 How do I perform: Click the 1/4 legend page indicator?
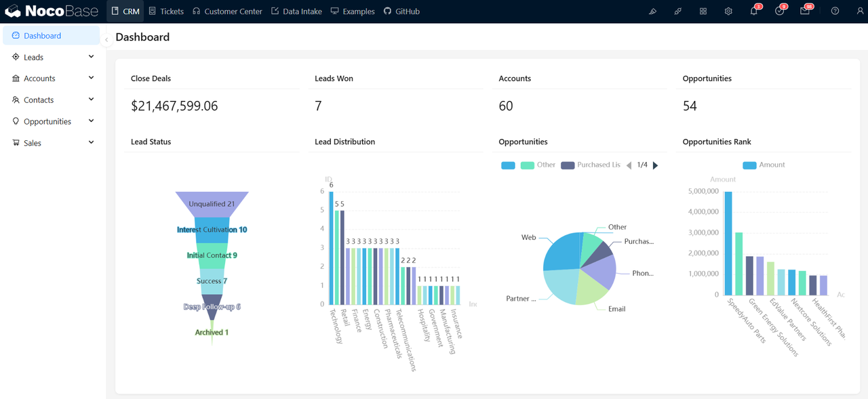pos(642,165)
